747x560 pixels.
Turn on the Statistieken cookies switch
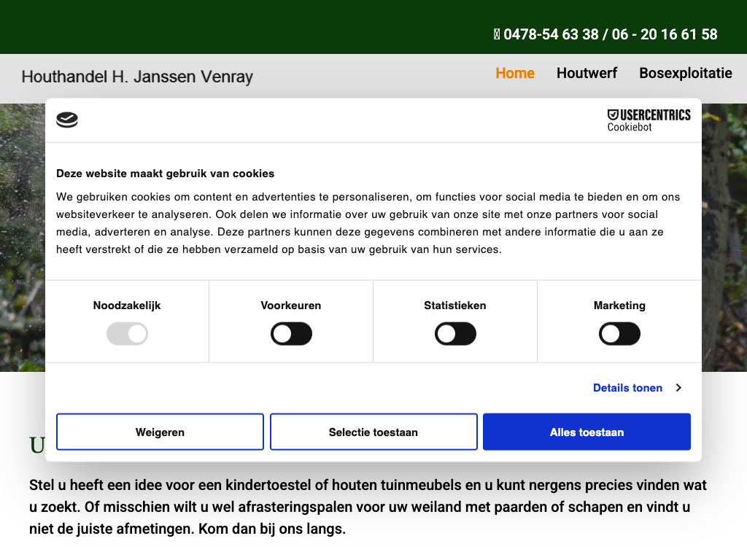[x=455, y=335]
